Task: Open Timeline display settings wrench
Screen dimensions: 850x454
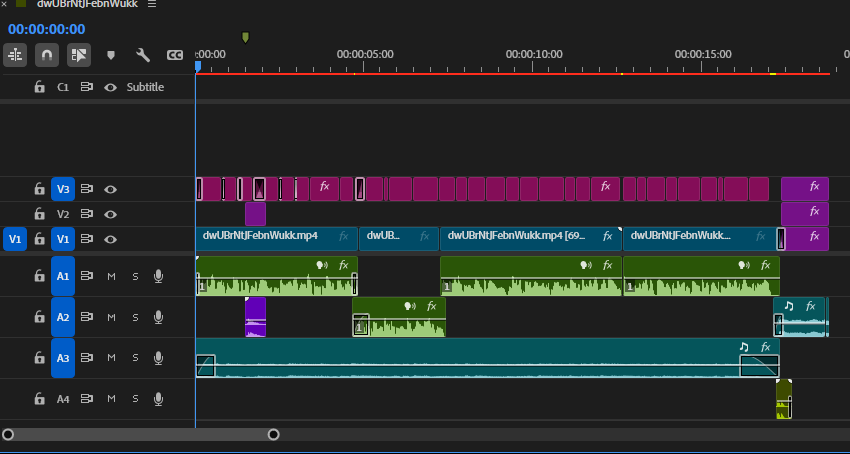Action: (143, 55)
